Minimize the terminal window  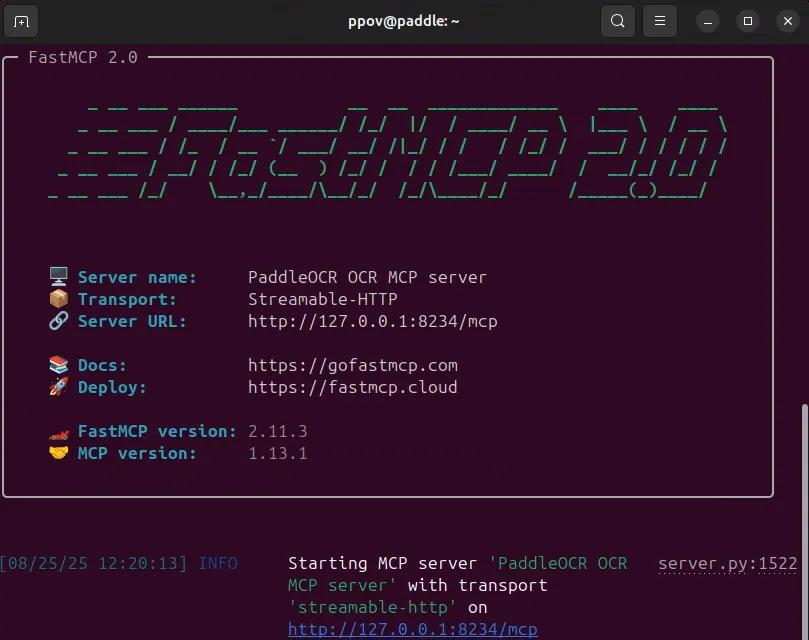pyautogui.click(x=708, y=21)
